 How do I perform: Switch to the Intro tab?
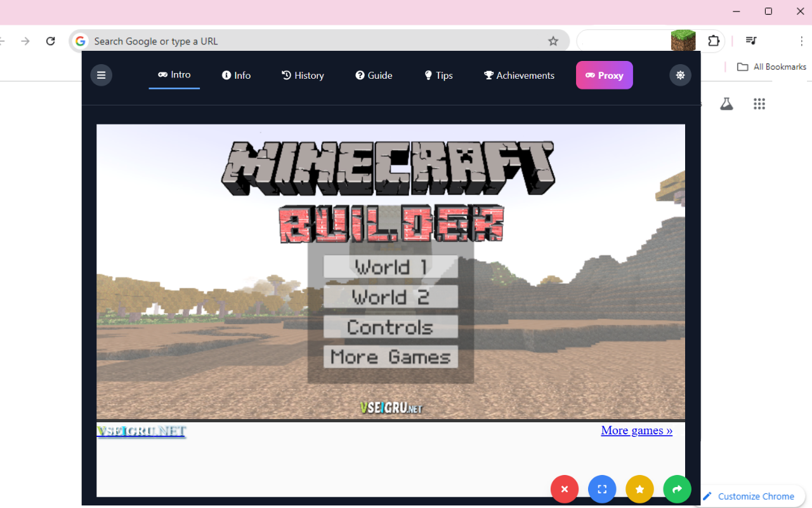tap(174, 74)
